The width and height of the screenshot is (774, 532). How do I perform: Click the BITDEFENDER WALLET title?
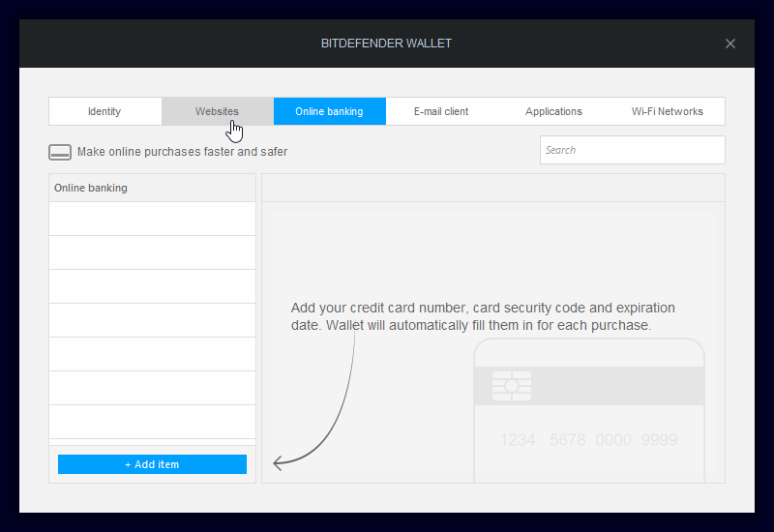click(386, 44)
